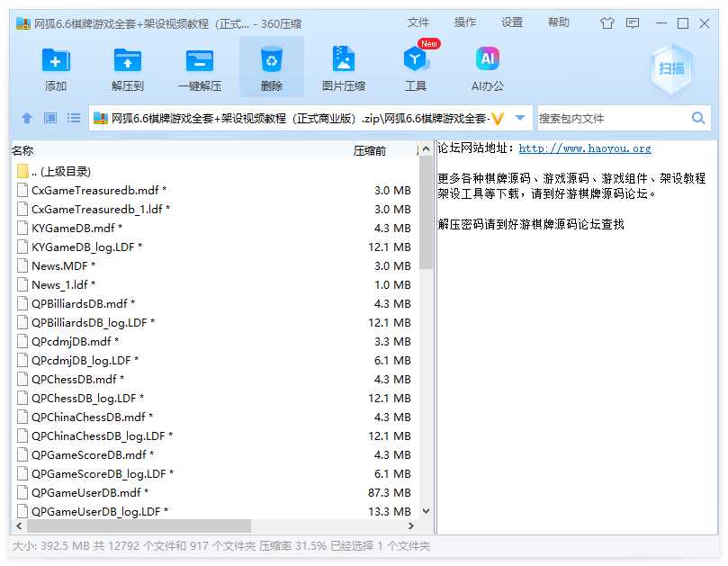Select the QPcdmjDB.mdf file name
This screenshot has width=728, height=566.
[x=75, y=341]
